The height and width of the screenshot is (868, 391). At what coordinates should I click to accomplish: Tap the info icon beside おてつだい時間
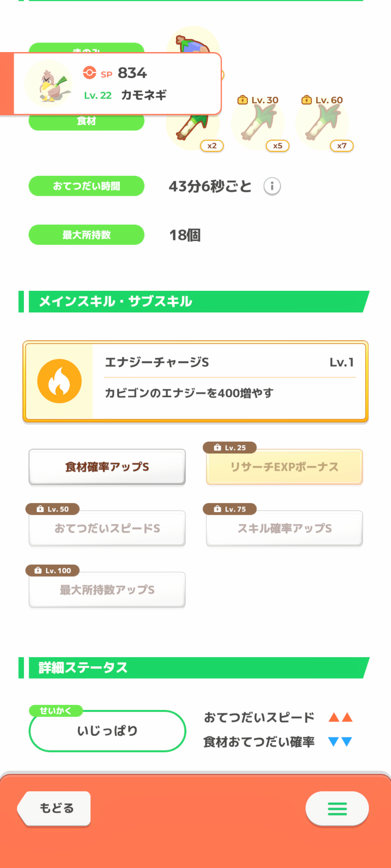(x=272, y=186)
